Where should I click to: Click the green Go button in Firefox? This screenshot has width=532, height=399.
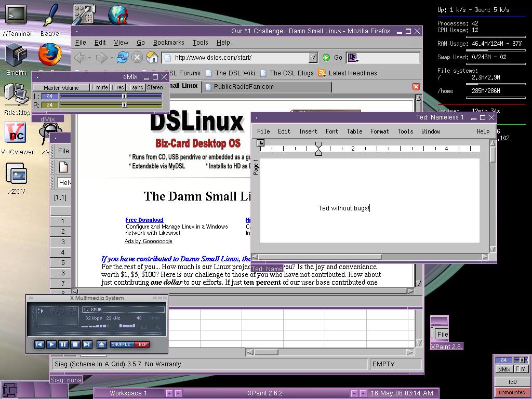coord(332,57)
